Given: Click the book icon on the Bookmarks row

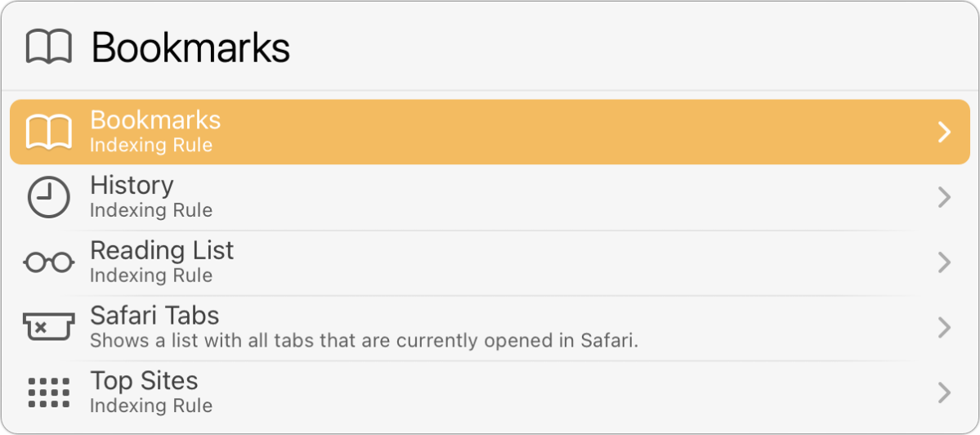Looking at the screenshot, I should point(49,132).
